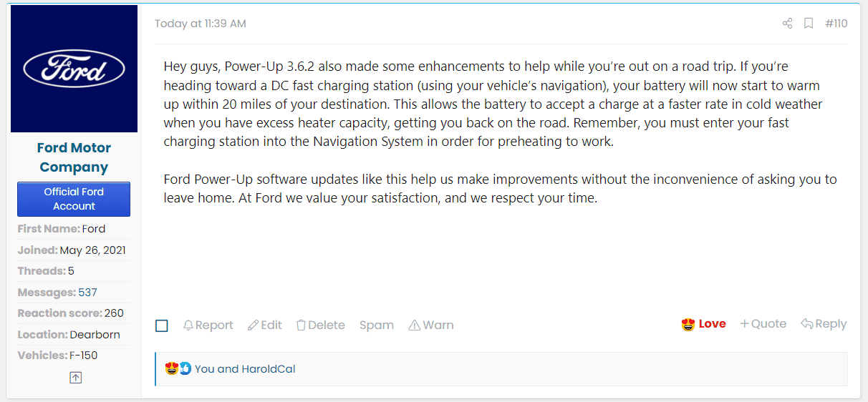Screen dimensions: 868x402
Task: Open the post number #110 permalink
Action: tap(836, 24)
